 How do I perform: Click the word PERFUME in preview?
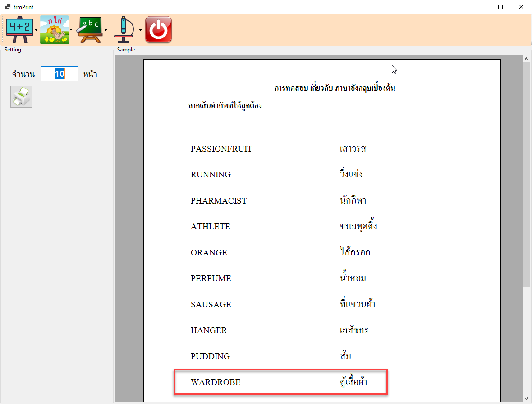coord(211,279)
